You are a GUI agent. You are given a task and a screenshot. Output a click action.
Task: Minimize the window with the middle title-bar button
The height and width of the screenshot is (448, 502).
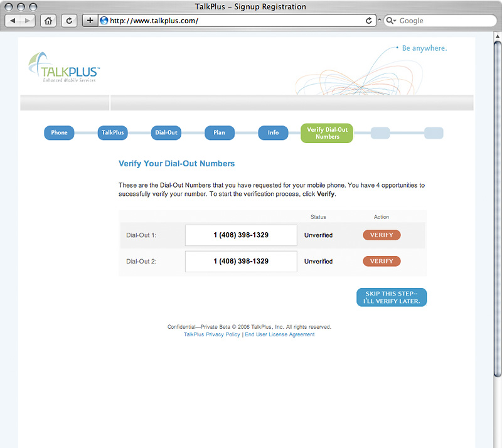21,7
